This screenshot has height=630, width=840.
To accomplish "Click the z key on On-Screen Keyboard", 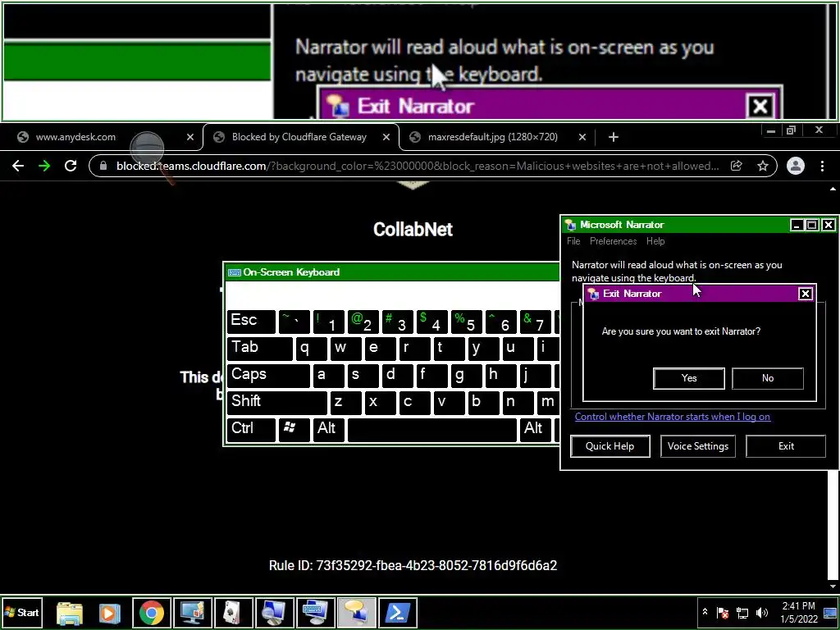I will pos(345,402).
